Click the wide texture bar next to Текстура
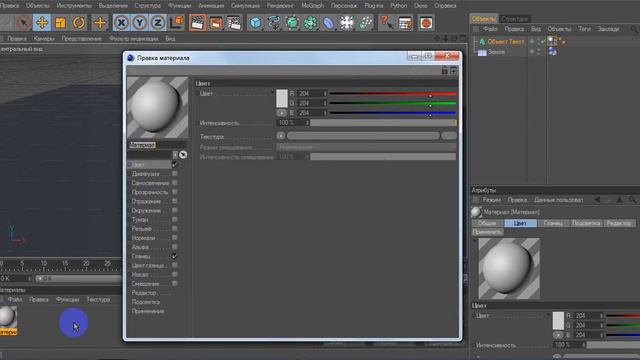Image resolution: width=640 pixels, height=360 pixels. 363,136
